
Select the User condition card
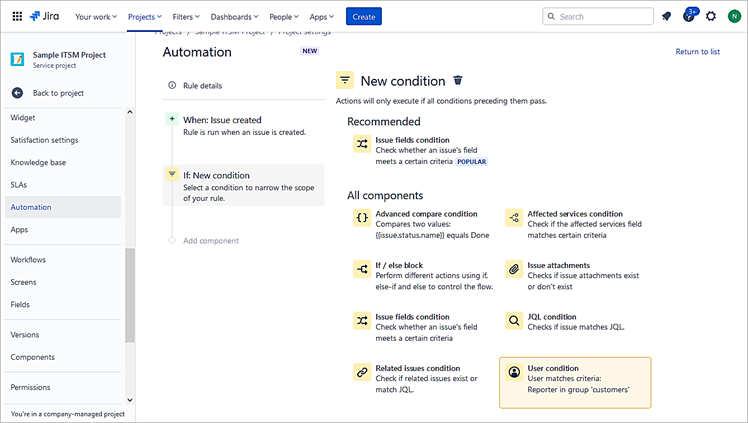click(x=574, y=382)
